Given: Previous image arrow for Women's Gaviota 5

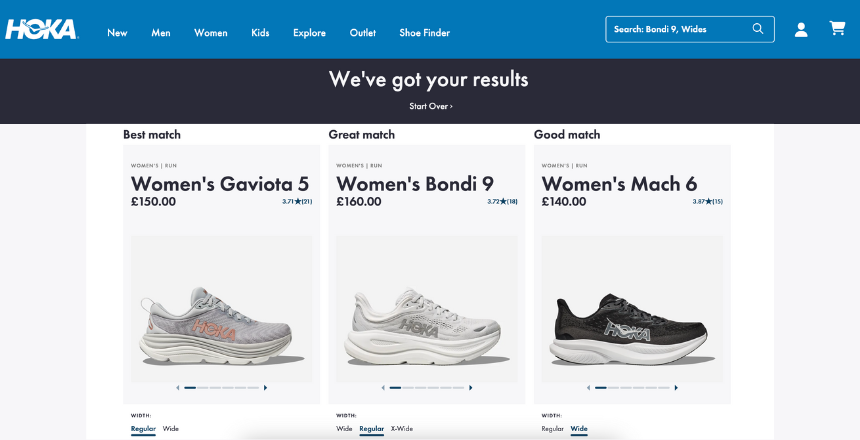Looking at the screenshot, I should tap(177, 387).
